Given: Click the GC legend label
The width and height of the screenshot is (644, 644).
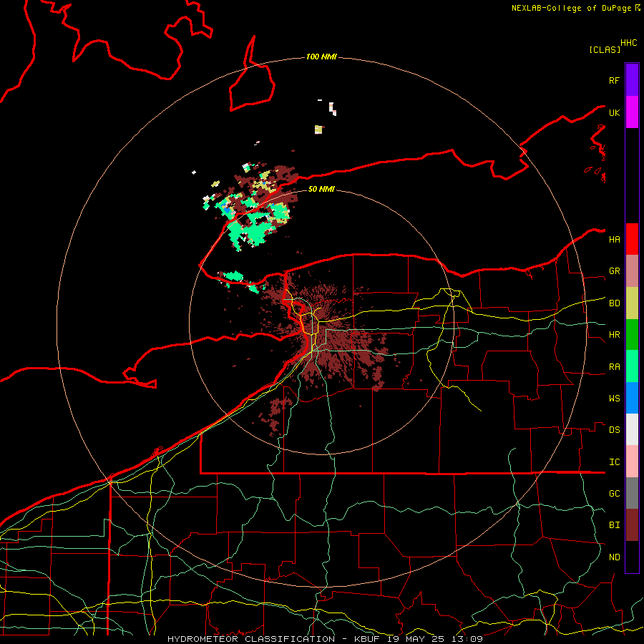Looking at the screenshot, I should click(614, 494).
